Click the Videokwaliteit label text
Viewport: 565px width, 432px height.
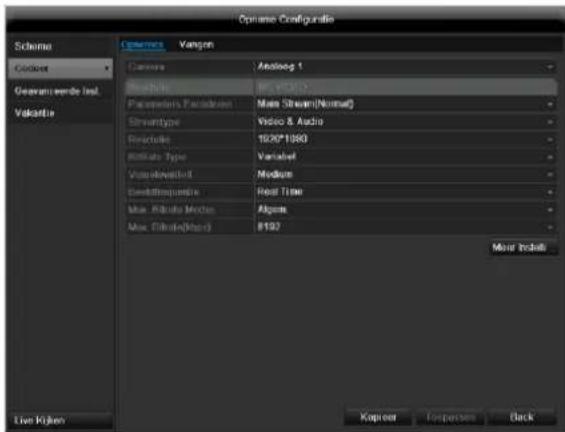click(x=160, y=174)
